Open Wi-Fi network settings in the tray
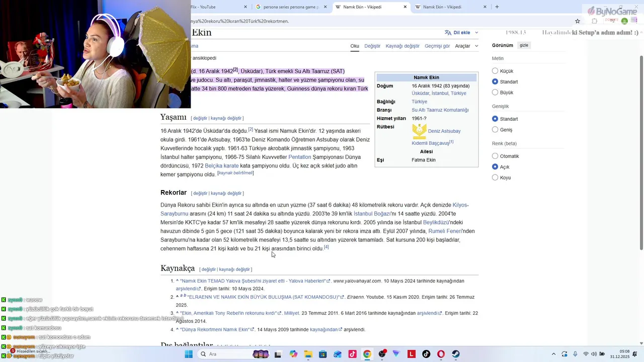Viewport: 644px width, 362px height. point(586,354)
